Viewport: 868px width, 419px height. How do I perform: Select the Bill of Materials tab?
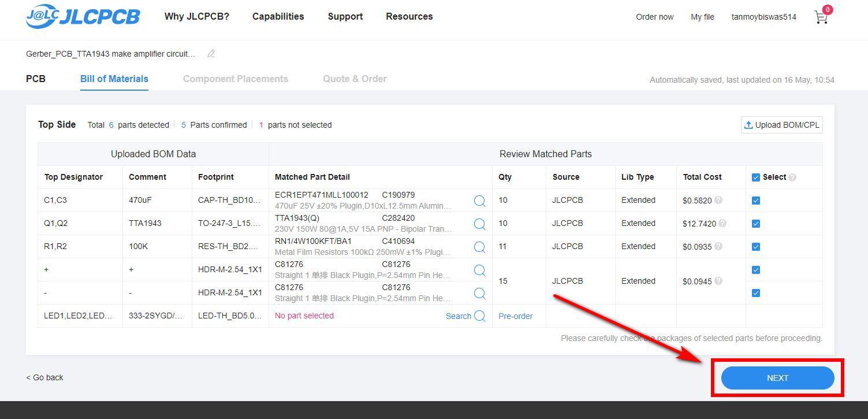(114, 79)
